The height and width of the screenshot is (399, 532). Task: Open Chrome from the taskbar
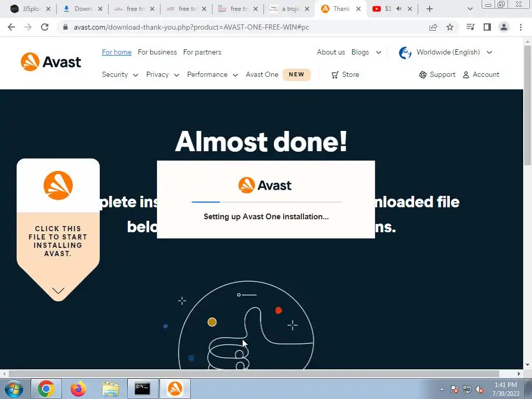46,389
